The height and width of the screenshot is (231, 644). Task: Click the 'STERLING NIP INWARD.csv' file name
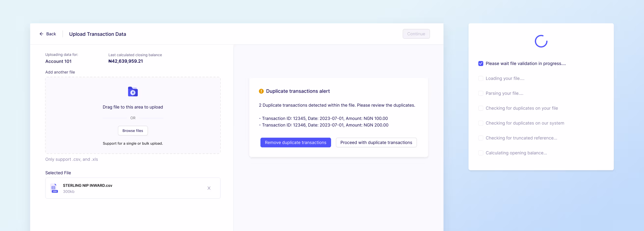point(88,185)
